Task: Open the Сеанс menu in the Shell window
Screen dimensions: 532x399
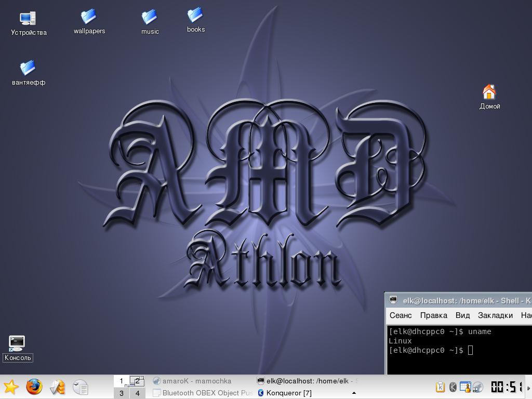Action: click(x=401, y=315)
